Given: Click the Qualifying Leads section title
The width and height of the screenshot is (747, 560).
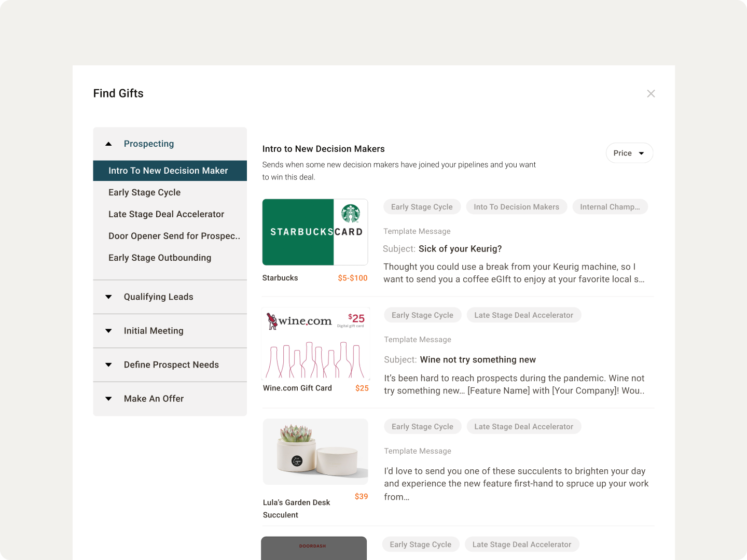Looking at the screenshot, I should point(158,297).
